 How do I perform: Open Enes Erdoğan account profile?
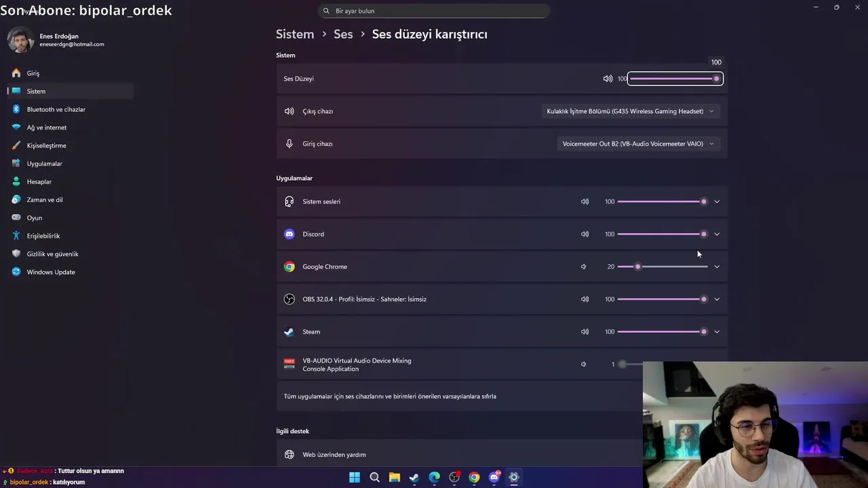coord(57,40)
